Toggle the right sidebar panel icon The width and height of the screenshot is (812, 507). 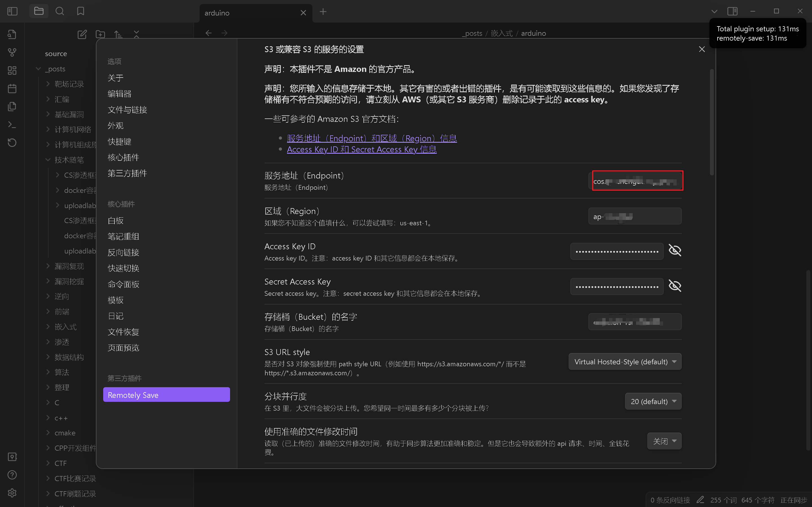click(732, 11)
